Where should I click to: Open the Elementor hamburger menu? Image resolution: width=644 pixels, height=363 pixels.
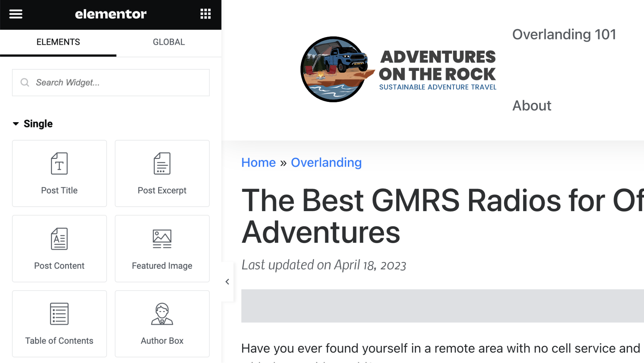[x=15, y=14]
